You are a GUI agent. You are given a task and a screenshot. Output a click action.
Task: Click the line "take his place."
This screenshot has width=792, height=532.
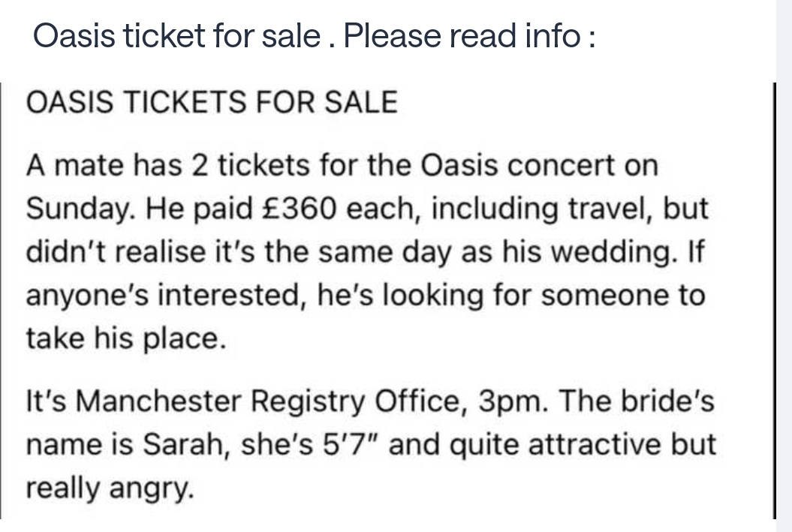pyautogui.click(x=125, y=339)
